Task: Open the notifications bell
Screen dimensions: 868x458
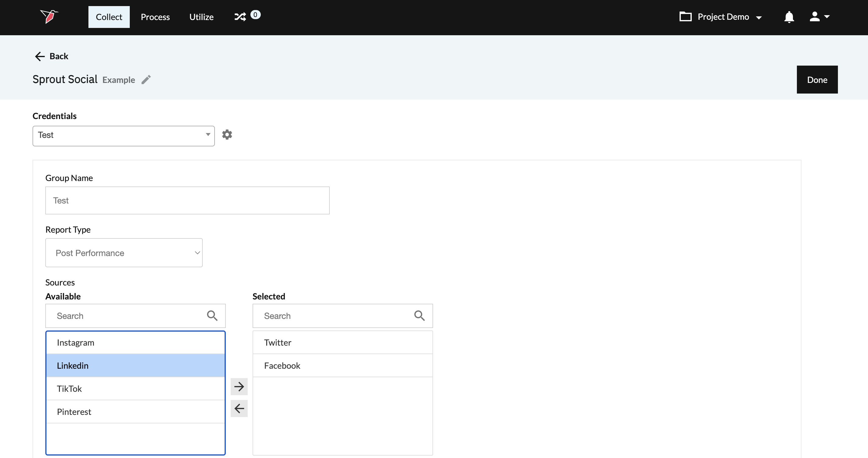Action: (x=789, y=17)
